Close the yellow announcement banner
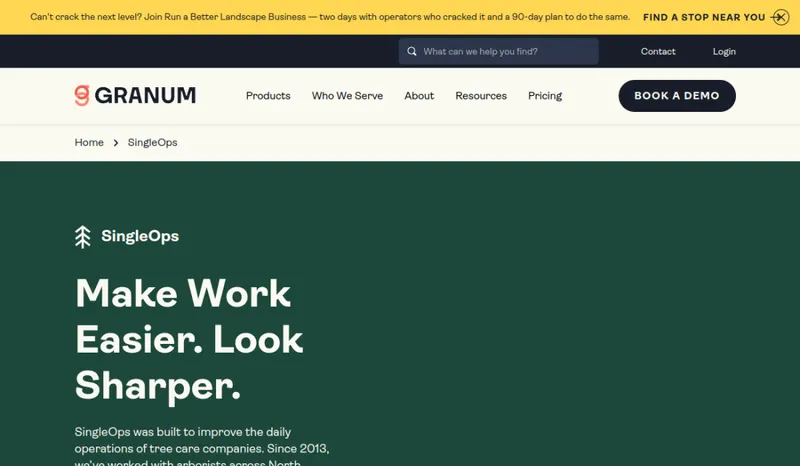The height and width of the screenshot is (466, 800). (x=781, y=17)
